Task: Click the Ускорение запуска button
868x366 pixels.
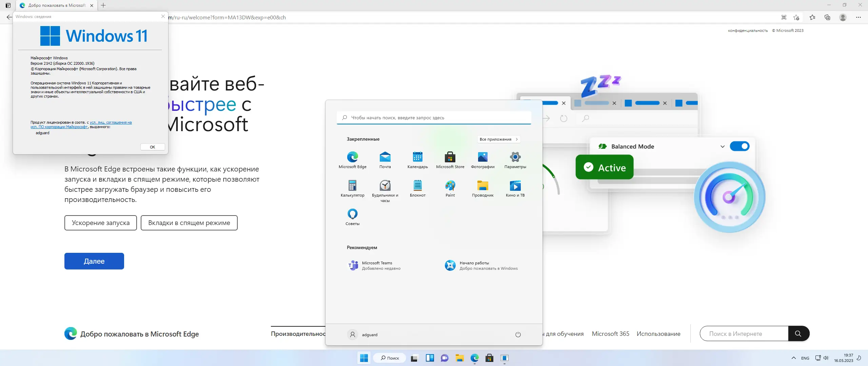Action: click(x=101, y=223)
